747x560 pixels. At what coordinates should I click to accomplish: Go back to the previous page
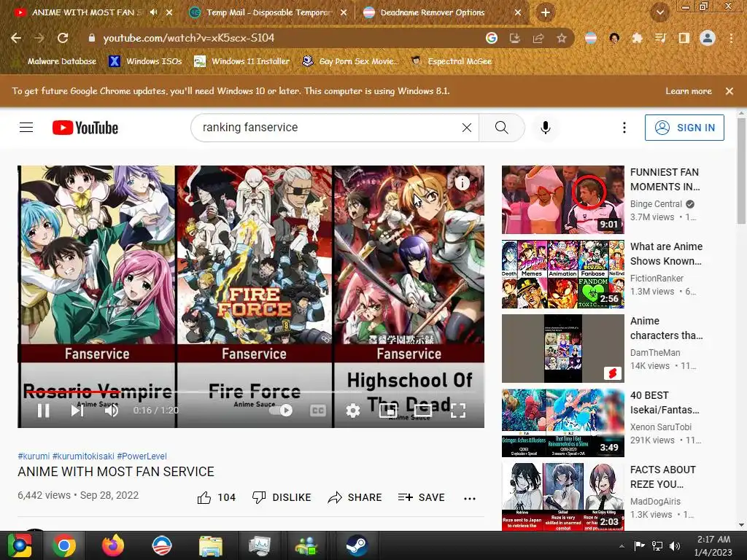click(16, 38)
